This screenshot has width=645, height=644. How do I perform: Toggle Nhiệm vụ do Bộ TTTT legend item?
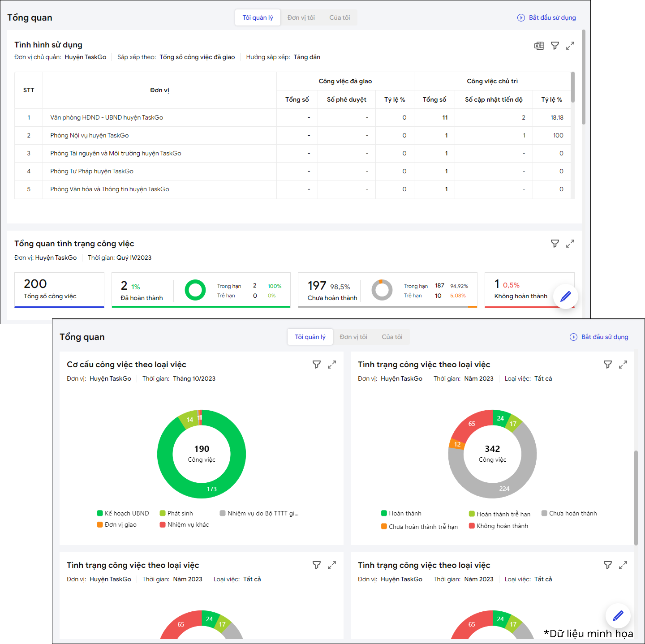(259, 513)
